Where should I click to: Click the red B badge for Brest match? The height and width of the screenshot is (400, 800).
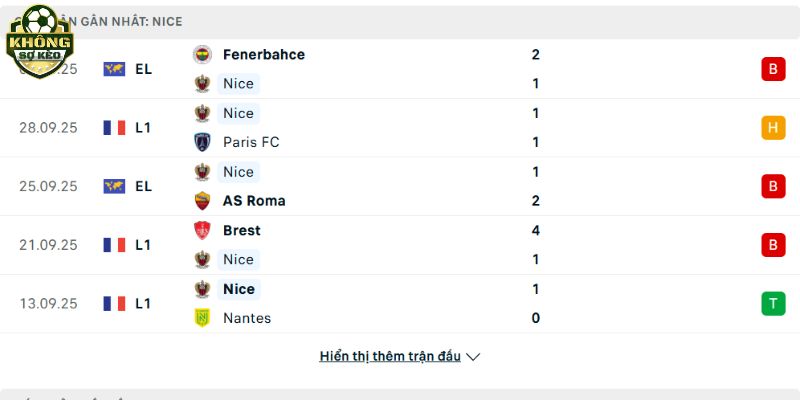click(773, 245)
